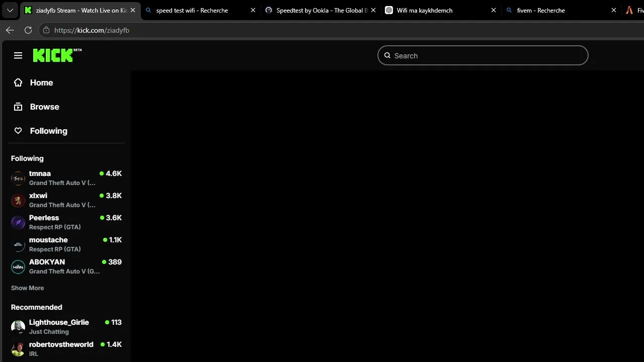644x362 pixels.
Task: Switch to ziadyfb Stream tab
Action: click(x=80, y=10)
